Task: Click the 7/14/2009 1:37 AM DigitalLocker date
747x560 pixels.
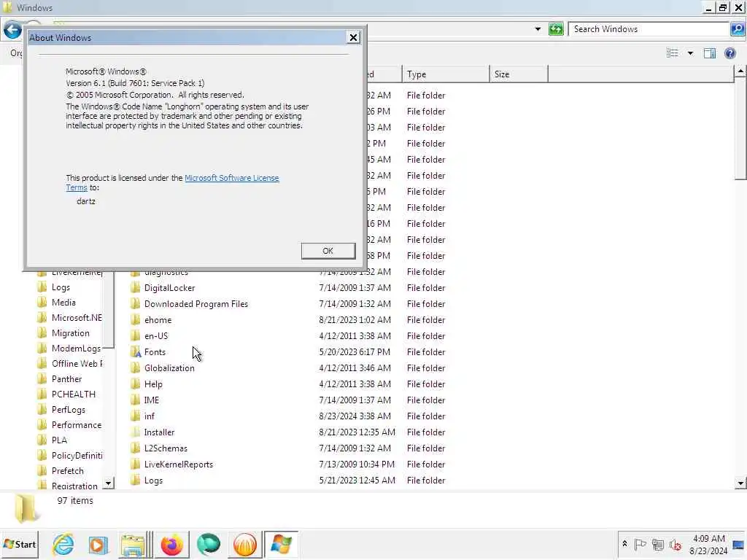Action: (355, 287)
